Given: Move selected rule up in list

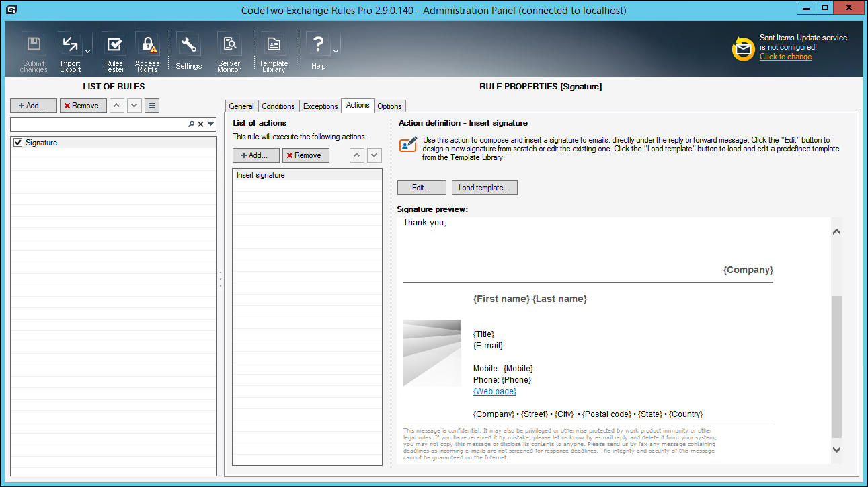Looking at the screenshot, I should (x=116, y=106).
